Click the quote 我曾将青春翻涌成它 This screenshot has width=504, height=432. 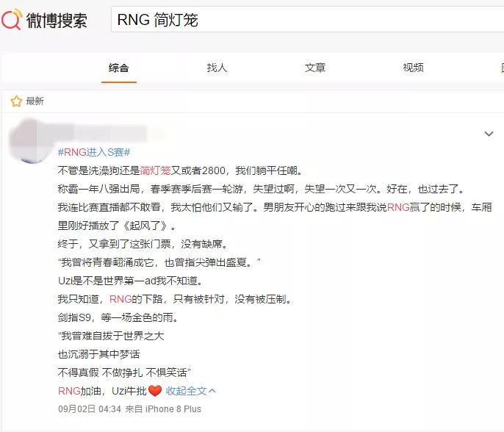(159, 262)
